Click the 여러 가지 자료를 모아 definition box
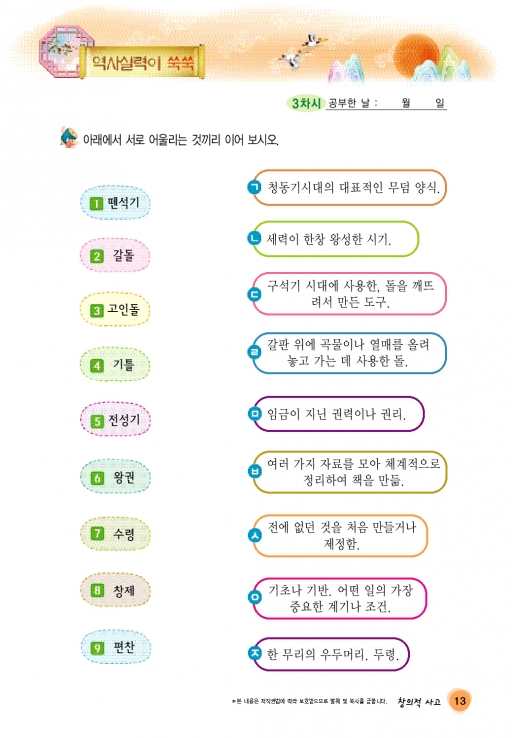 [349, 472]
